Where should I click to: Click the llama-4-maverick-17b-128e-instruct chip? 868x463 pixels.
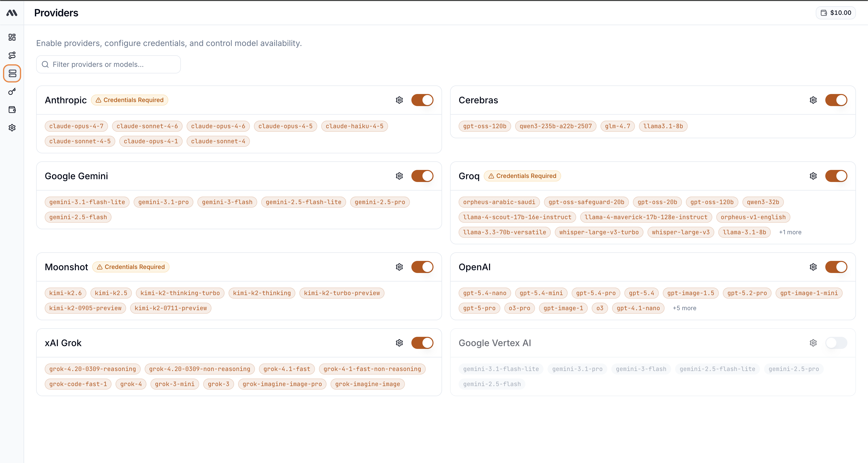pyautogui.click(x=646, y=217)
